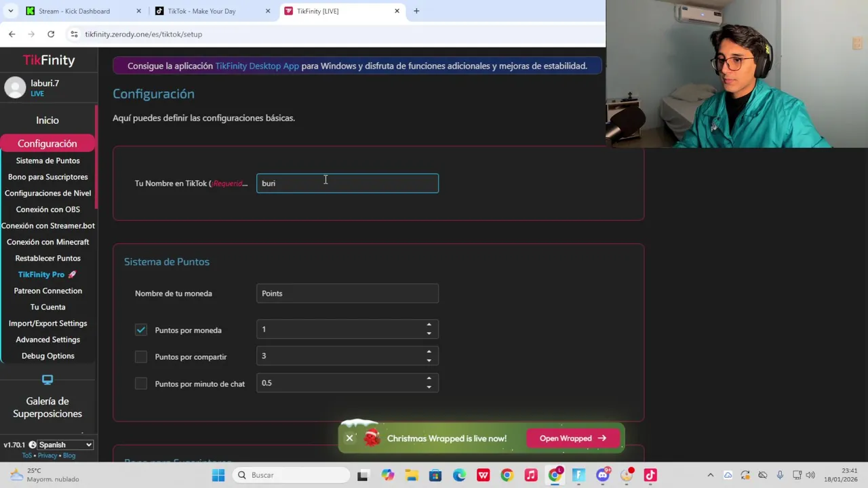Open Microsoft Edge from taskbar
Viewport: 868px width, 488px height.
pyautogui.click(x=459, y=475)
